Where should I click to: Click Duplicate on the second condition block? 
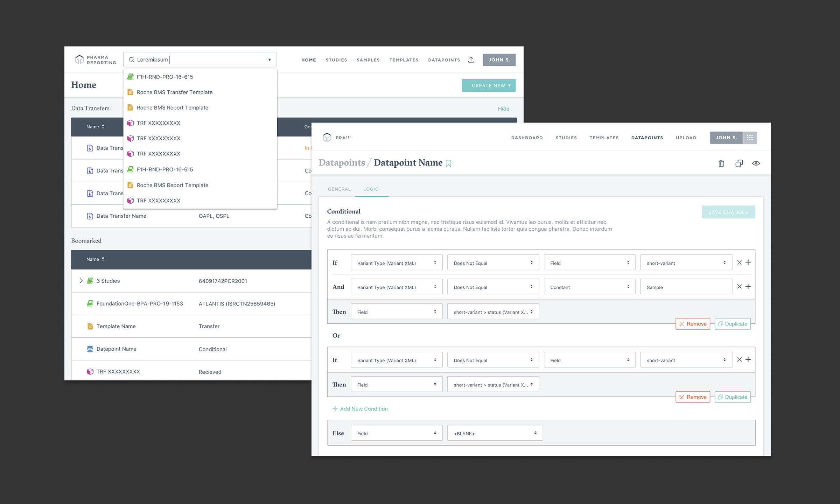(x=733, y=397)
